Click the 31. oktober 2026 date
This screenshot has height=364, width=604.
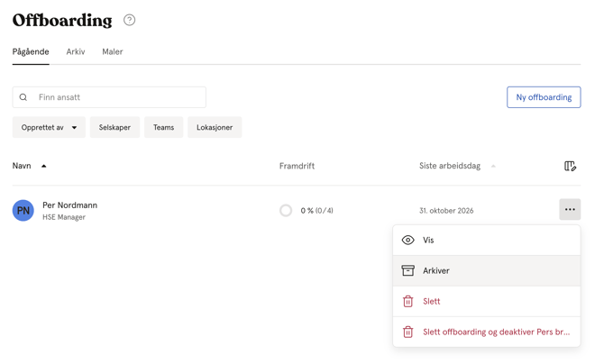pos(446,211)
